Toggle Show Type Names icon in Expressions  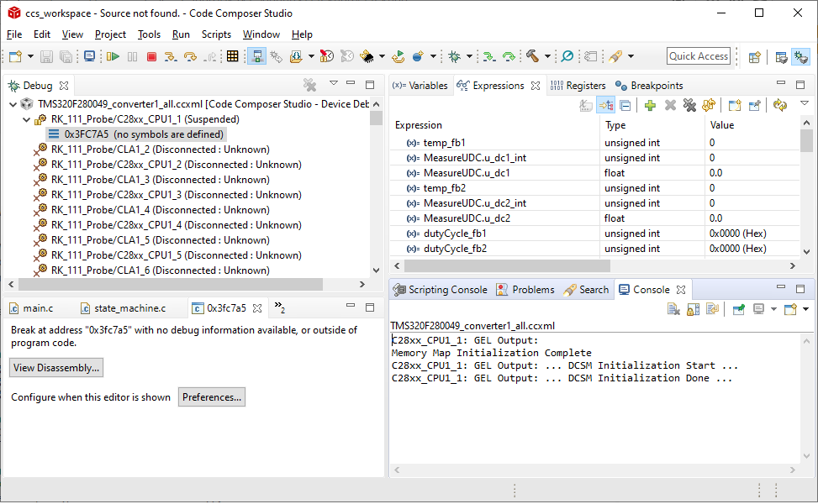point(586,105)
